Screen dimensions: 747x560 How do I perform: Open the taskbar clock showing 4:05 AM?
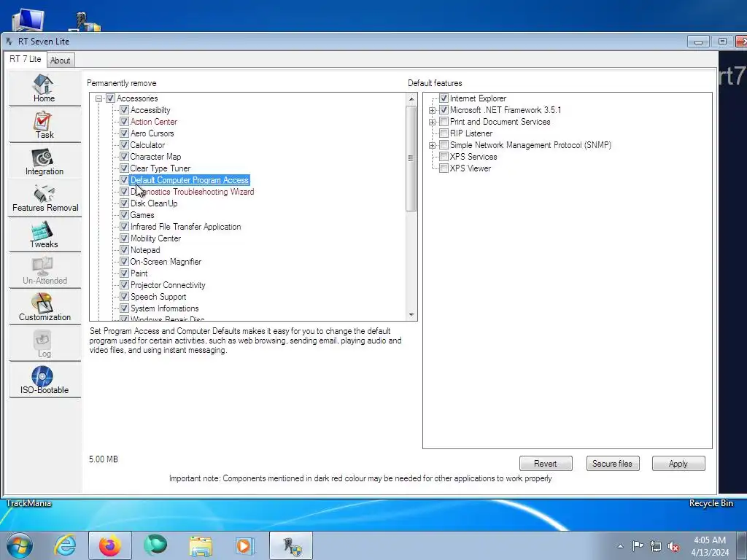(709, 546)
